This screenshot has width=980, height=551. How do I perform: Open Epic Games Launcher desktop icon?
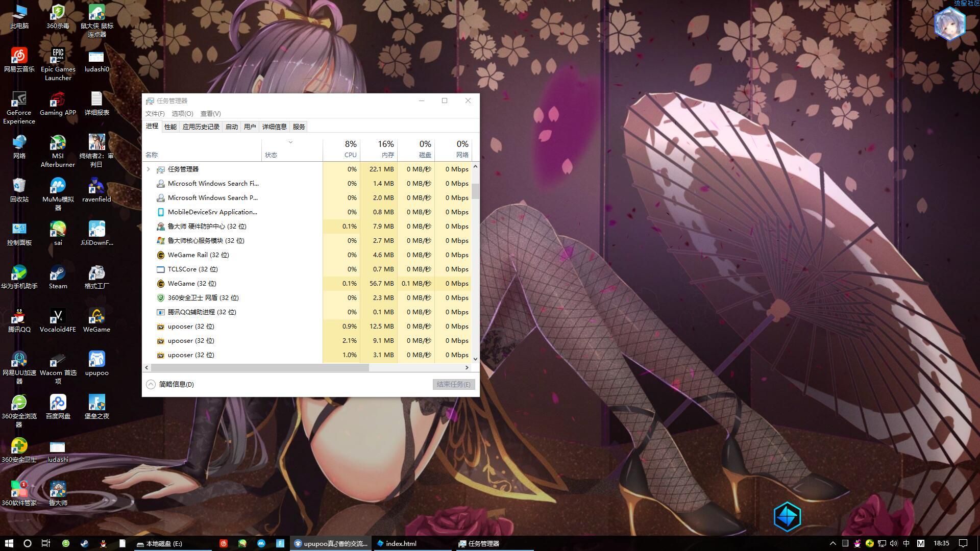click(x=58, y=64)
